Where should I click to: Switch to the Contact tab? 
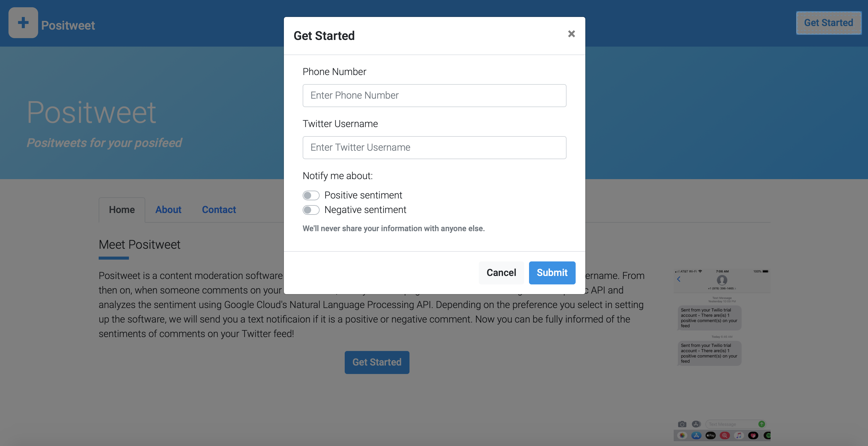(x=219, y=209)
